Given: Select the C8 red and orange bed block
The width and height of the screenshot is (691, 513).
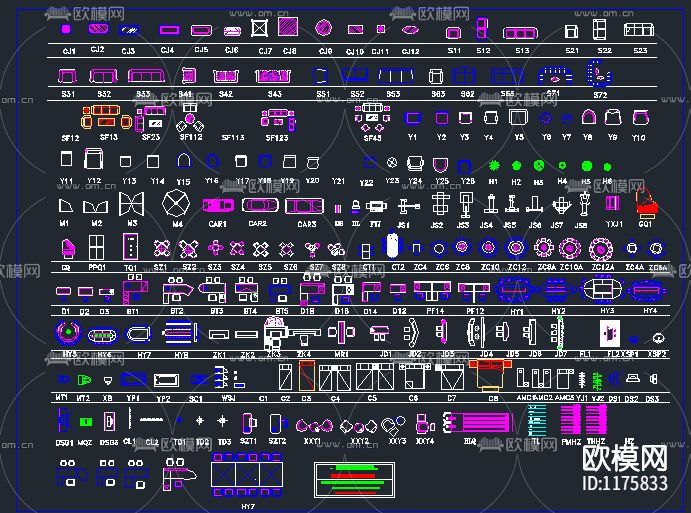Looking at the screenshot, I should point(490,375).
